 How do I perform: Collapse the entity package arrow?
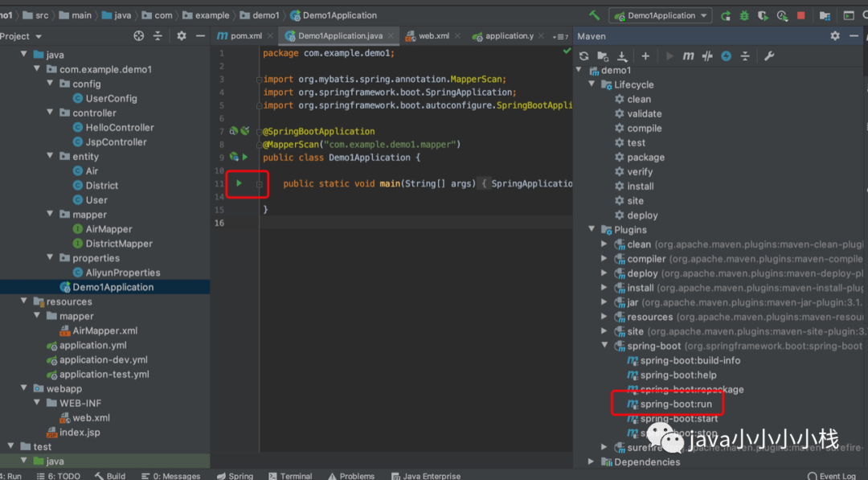(50, 156)
